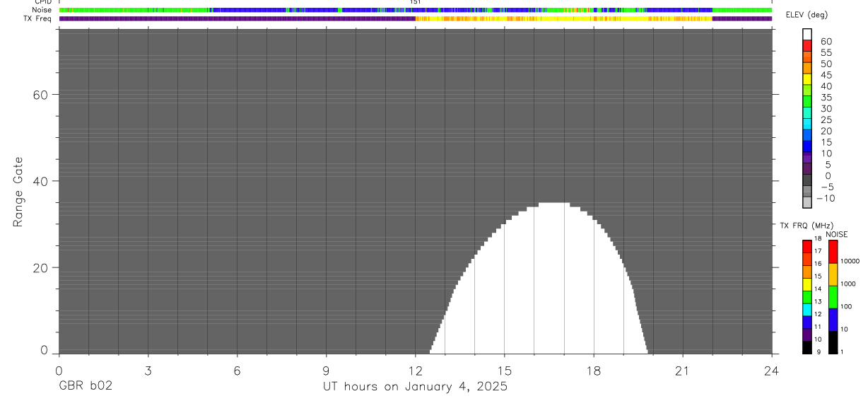This screenshot has height=401, width=868.
Task: Click the 'Noise' row label at top left
Action: point(42,10)
